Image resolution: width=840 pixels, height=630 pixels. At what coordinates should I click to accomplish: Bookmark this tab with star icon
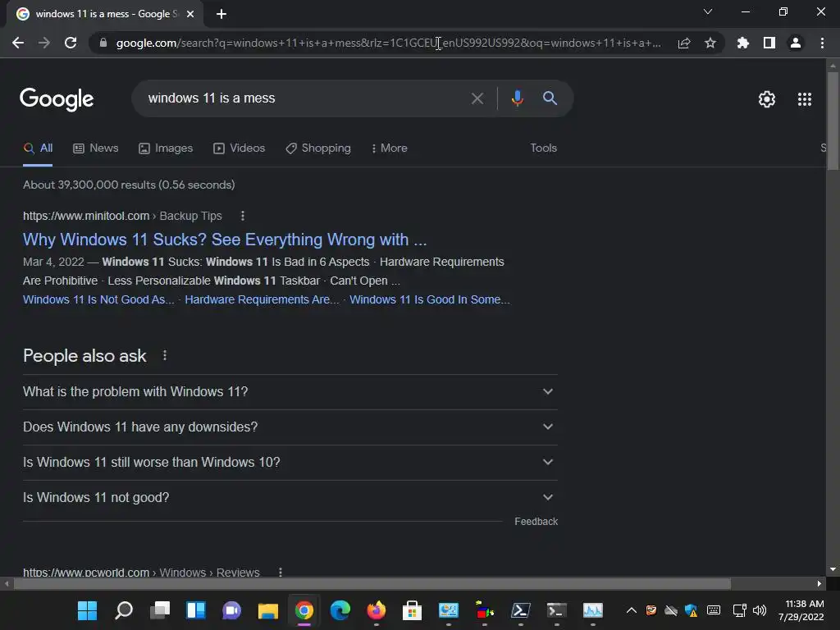pyautogui.click(x=710, y=43)
